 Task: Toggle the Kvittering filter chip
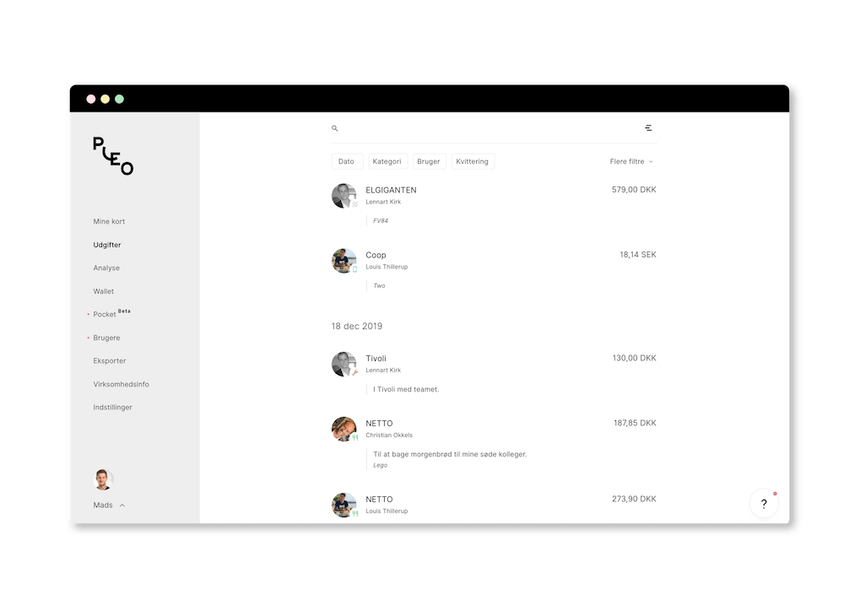(x=472, y=161)
